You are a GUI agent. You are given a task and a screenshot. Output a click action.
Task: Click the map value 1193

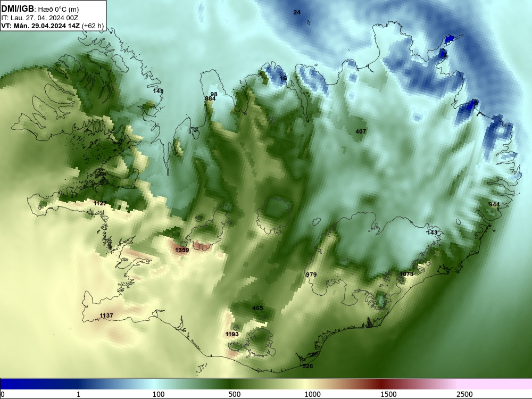click(x=232, y=334)
